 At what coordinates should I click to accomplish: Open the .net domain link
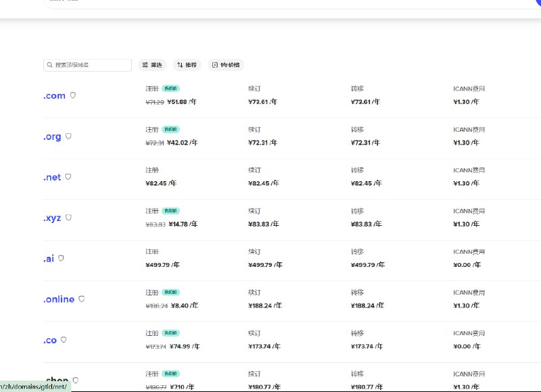tap(52, 177)
